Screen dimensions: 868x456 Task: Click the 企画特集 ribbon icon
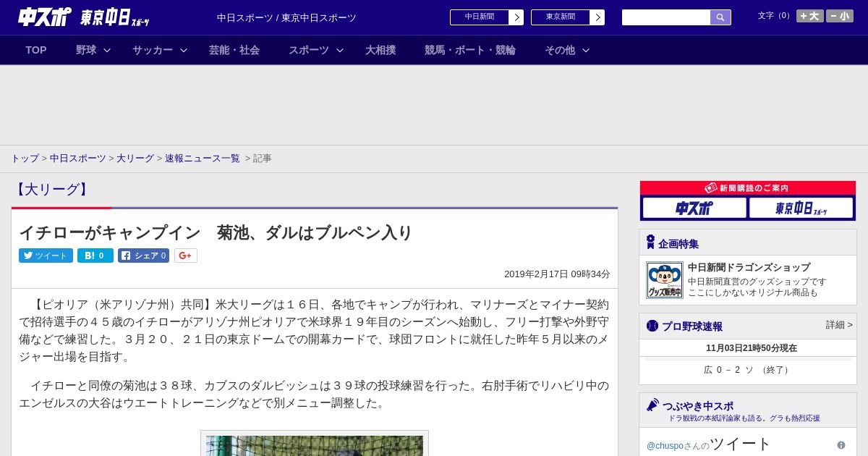[x=650, y=242]
